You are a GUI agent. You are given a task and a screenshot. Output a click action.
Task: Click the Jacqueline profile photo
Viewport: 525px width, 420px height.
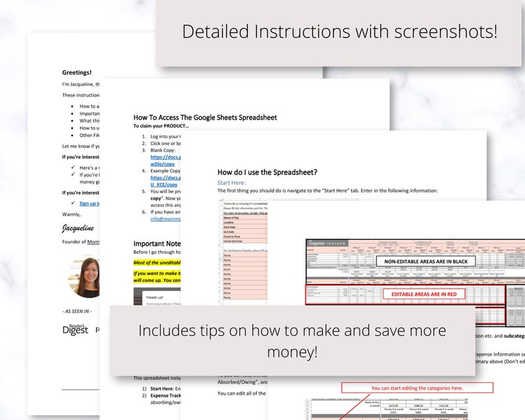tap(84, 276)
